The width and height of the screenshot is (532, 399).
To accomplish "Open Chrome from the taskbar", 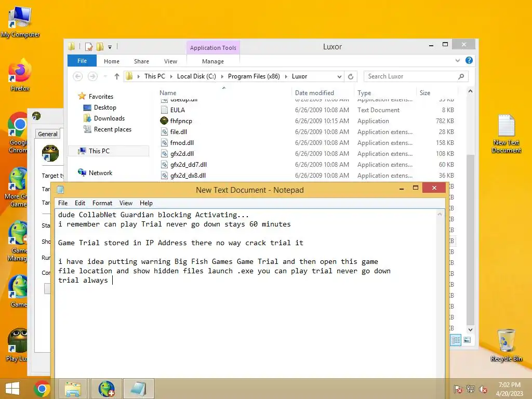I will (42, 389).
